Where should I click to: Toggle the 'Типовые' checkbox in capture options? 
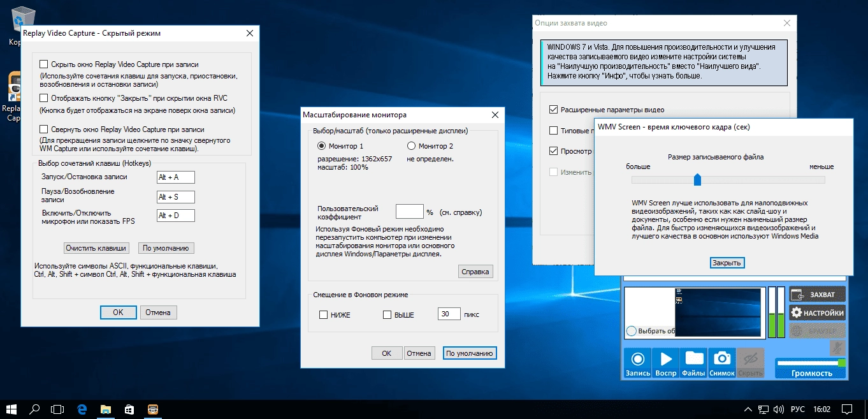pos(554,131)
